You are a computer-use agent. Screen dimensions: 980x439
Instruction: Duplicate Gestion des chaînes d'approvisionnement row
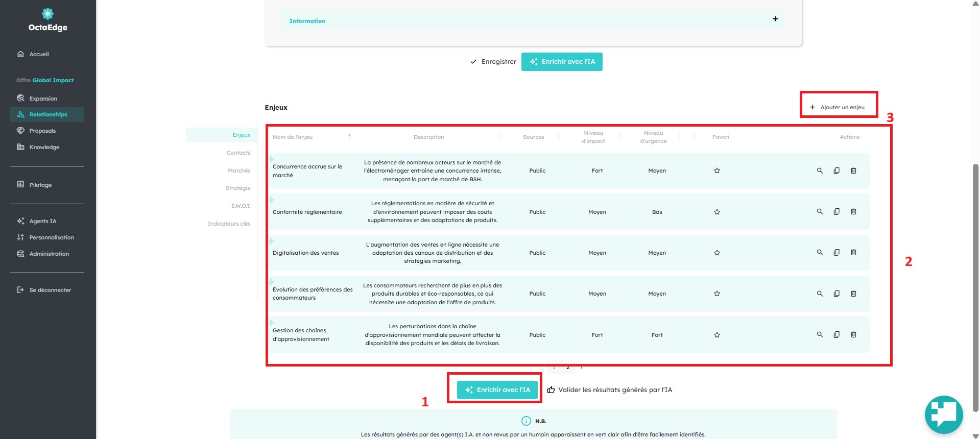[x=836, y=334]
